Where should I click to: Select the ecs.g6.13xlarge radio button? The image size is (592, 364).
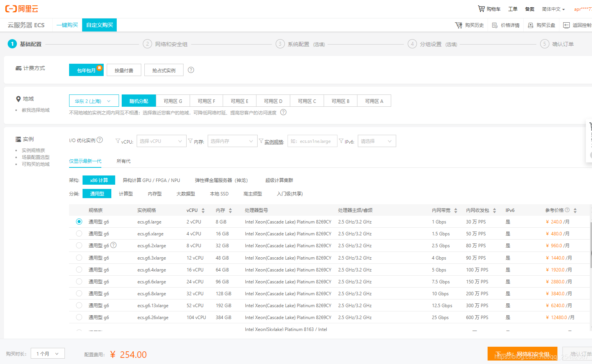tap(79, 305)
